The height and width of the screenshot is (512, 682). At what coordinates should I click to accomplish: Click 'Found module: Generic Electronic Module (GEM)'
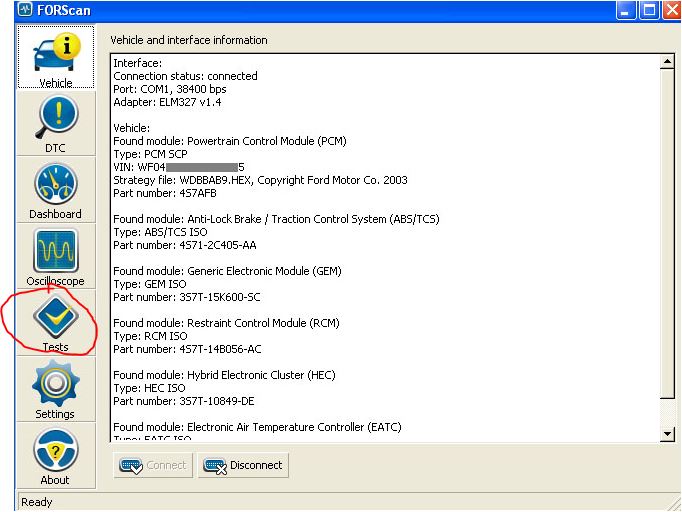point(227,271)
